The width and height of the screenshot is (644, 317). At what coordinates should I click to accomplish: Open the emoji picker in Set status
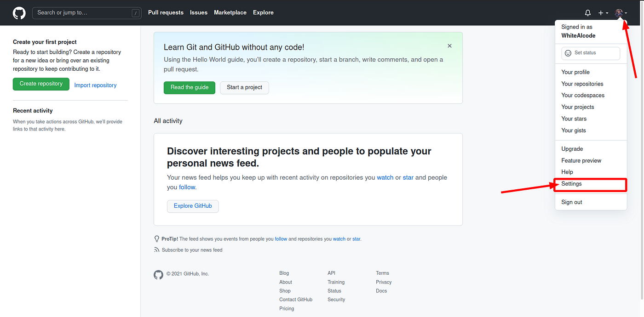tap(567, 53)
